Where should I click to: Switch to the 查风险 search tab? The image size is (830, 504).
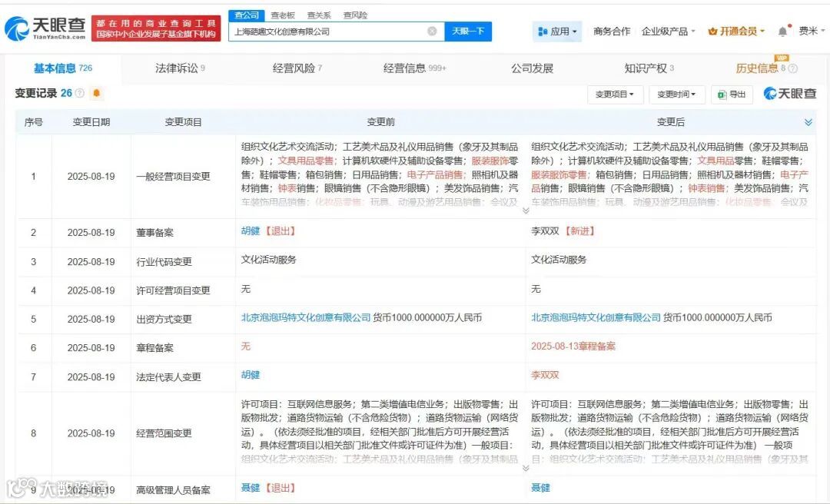tap(355, 15)
